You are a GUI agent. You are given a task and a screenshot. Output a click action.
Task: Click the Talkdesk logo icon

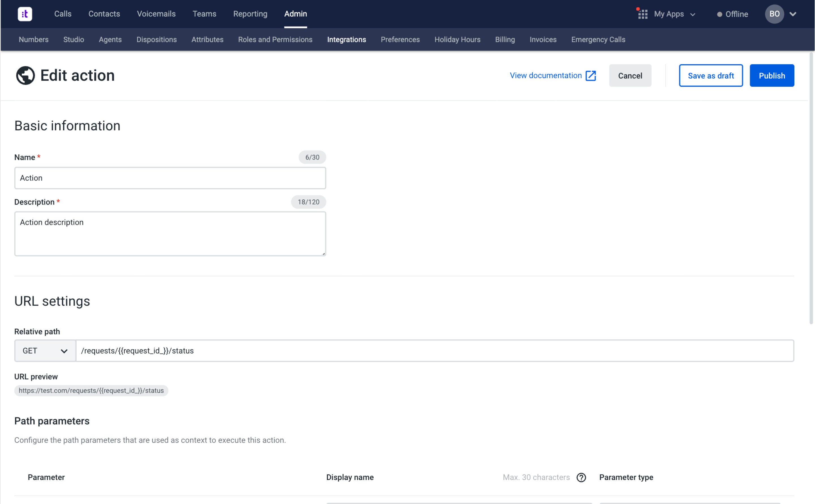(x=25, y=14)
